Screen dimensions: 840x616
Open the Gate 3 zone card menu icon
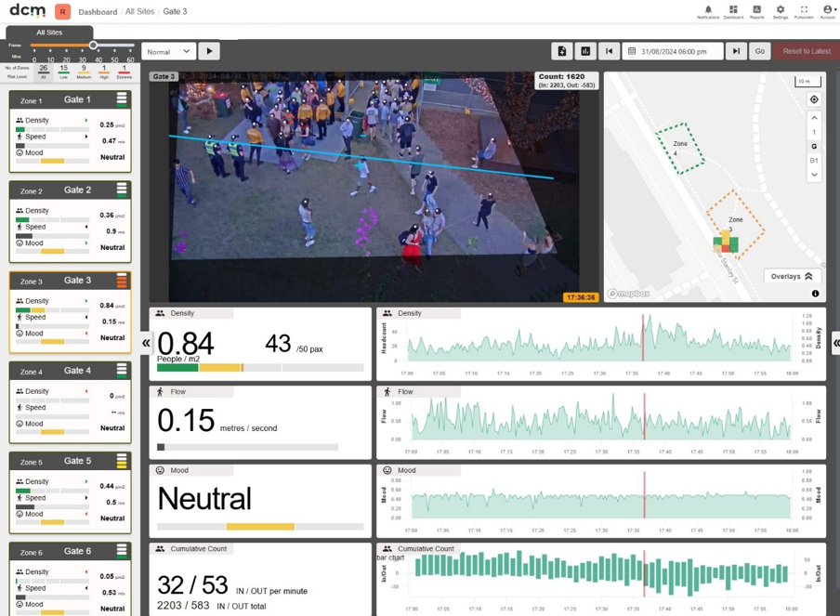[x=122, y=281]
